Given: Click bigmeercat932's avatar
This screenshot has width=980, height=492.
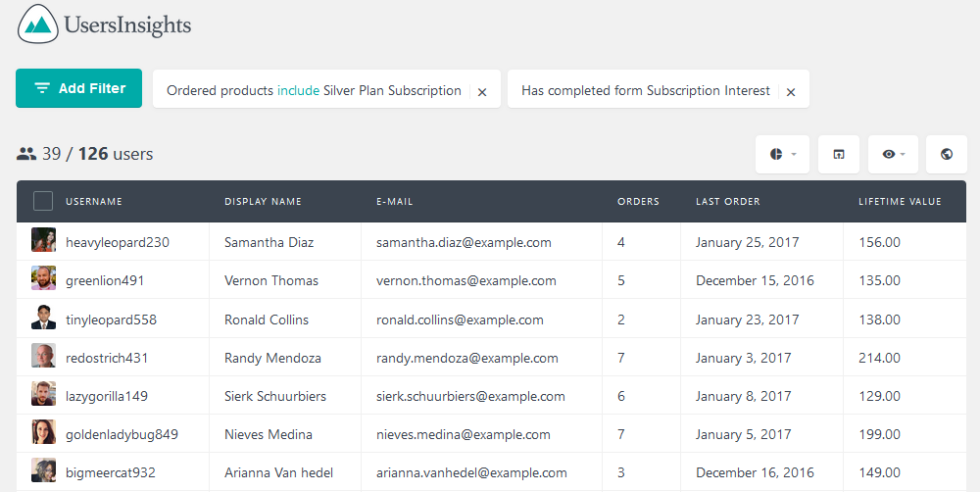Looking at the screenshot, I should [44, 470].
